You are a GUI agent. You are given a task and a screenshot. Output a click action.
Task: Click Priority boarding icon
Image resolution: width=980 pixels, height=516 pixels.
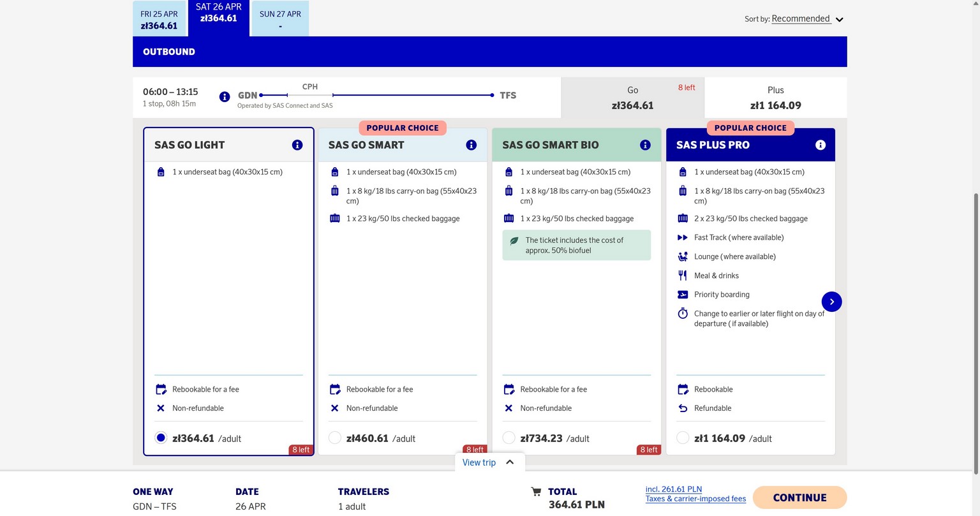click(683, 295)
